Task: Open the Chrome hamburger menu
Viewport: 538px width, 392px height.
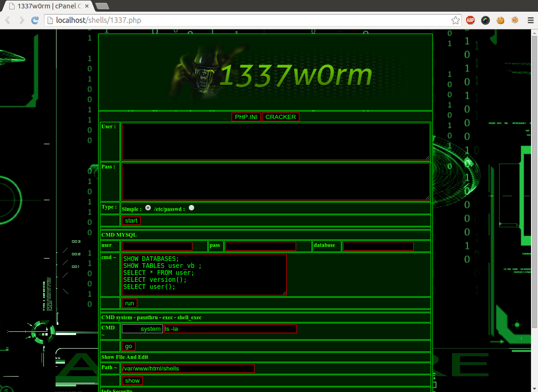Action: [x=531, y=20]
